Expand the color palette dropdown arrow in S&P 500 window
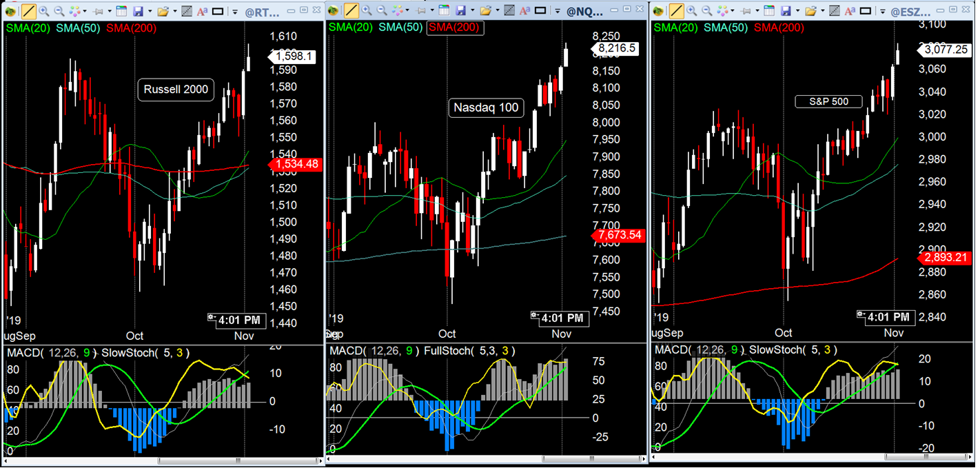This screenshot has height=468, width=980. coord(733,11)
